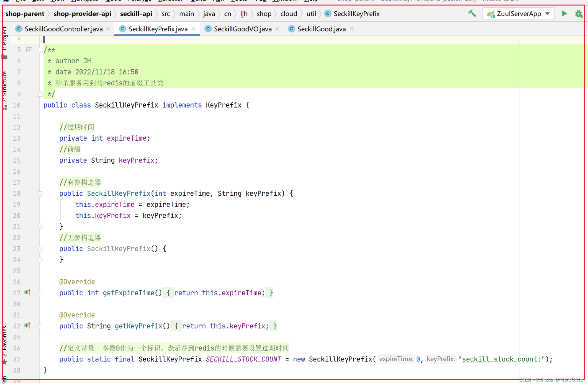Click the util package breadcrumb
This screenshot has height=385, width=588.
pos(311,14)
